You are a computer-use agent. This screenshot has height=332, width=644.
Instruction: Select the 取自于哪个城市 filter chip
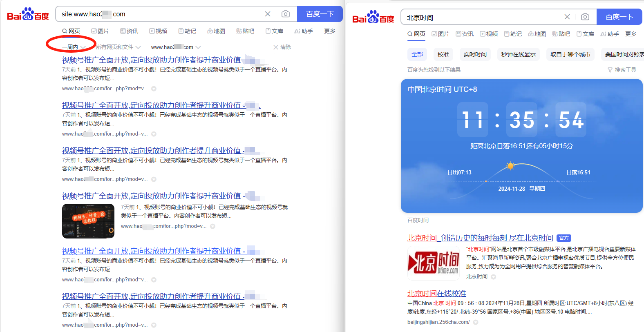[570, 54]
